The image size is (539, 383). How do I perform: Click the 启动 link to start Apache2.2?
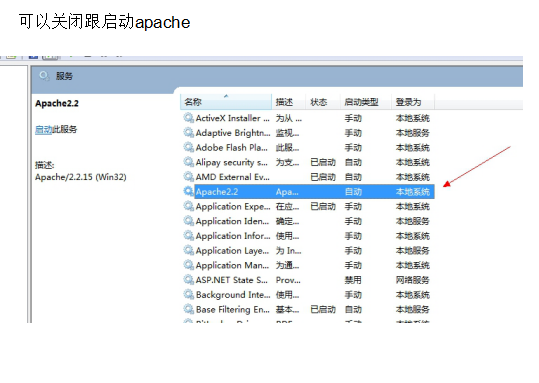pyautogui.click(x=43, y=130)
